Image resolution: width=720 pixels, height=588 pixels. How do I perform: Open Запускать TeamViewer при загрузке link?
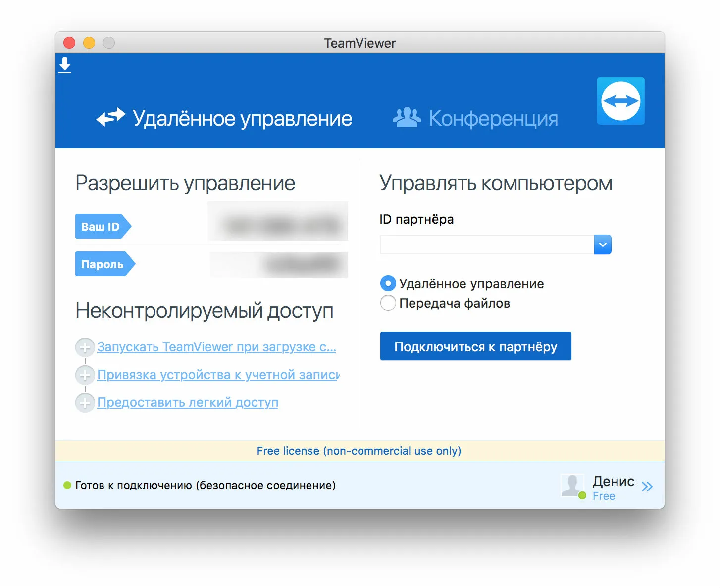coord(216,347)
